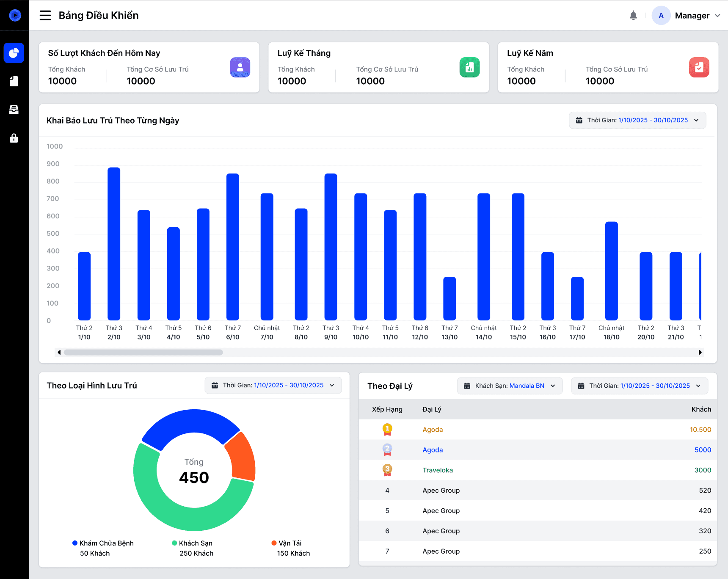Click the chart horizontal scrollbar thumb
This screenshot has width=728, height=579.
(143, 352)
